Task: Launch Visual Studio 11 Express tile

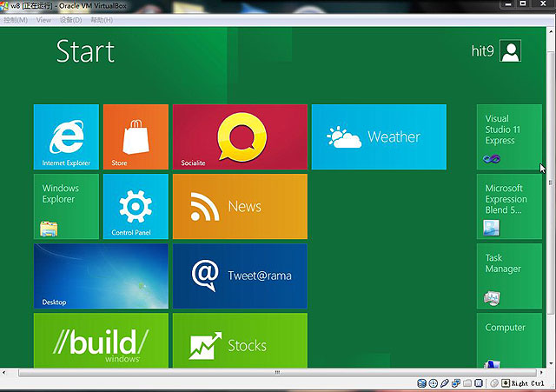Action: (x=509, y=136)
